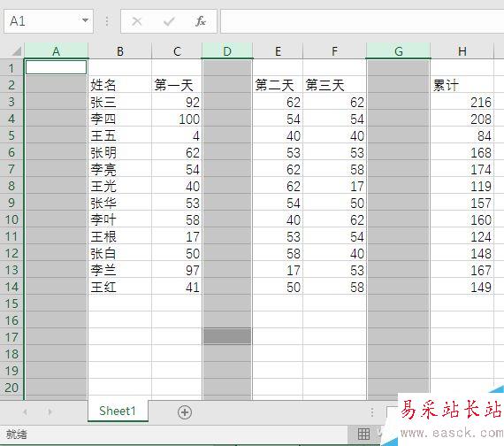Add a new sheet with plus icon

pyautogui.click(x=185, y=411)
